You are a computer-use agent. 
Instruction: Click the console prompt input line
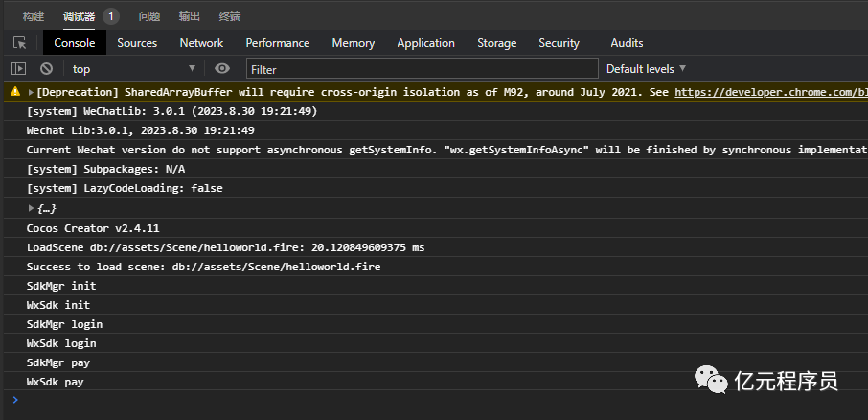tap(431, 399)
